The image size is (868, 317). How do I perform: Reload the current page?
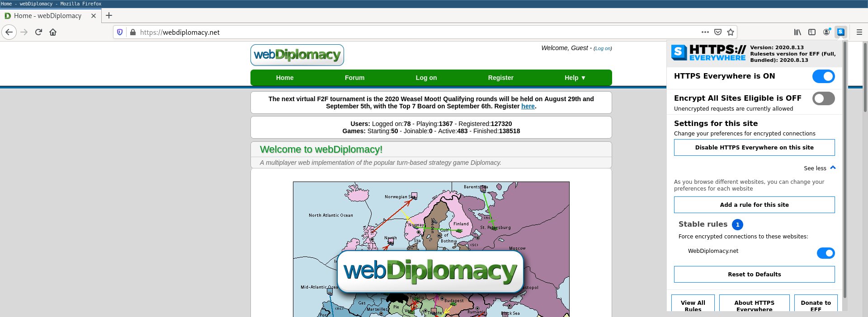pyautogui.click(x=38, y=32)
